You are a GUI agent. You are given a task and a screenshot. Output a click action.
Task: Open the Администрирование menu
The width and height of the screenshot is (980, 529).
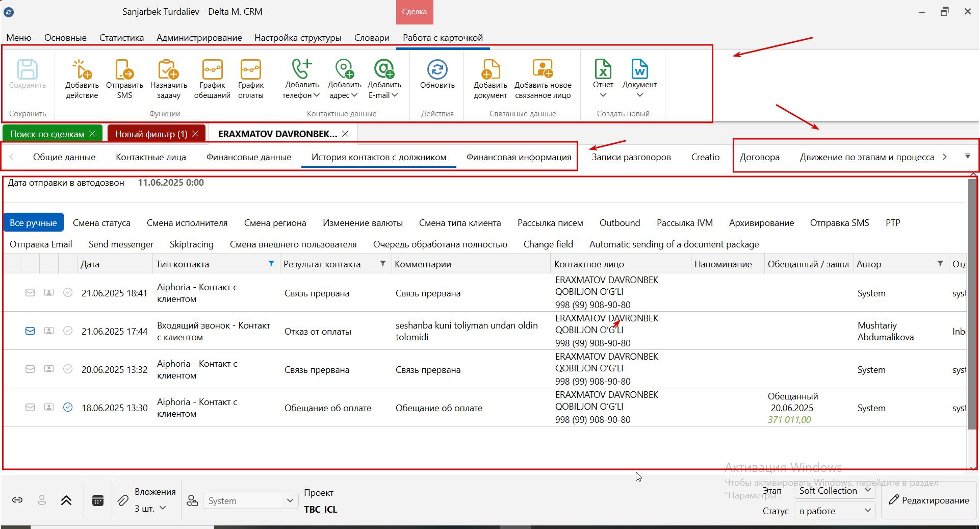[x=199, y=38]
